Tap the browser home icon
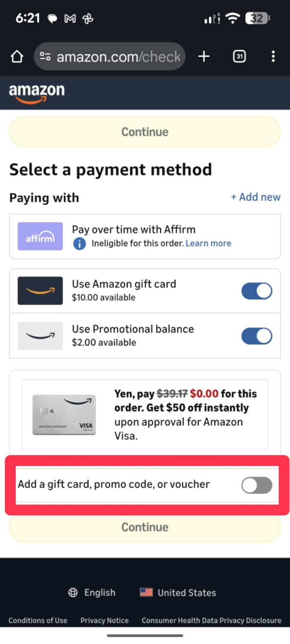This screenshot has height=644, width=290. [x=17, y=56]
